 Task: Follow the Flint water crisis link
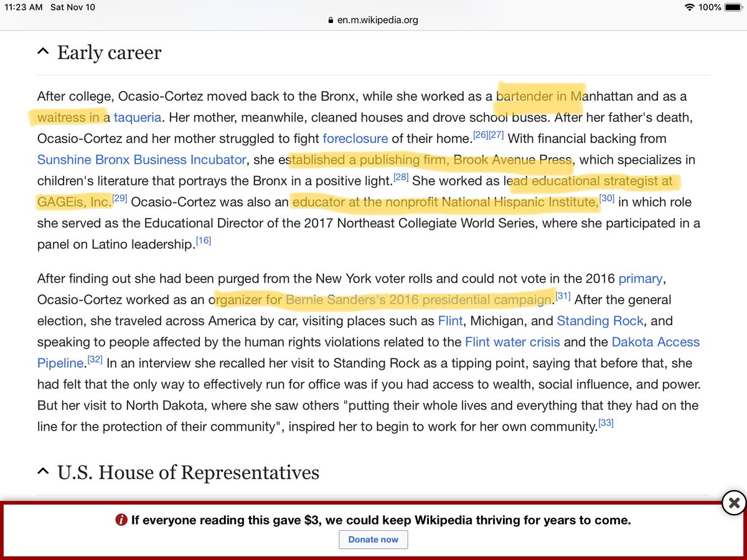tap(512, 342)
